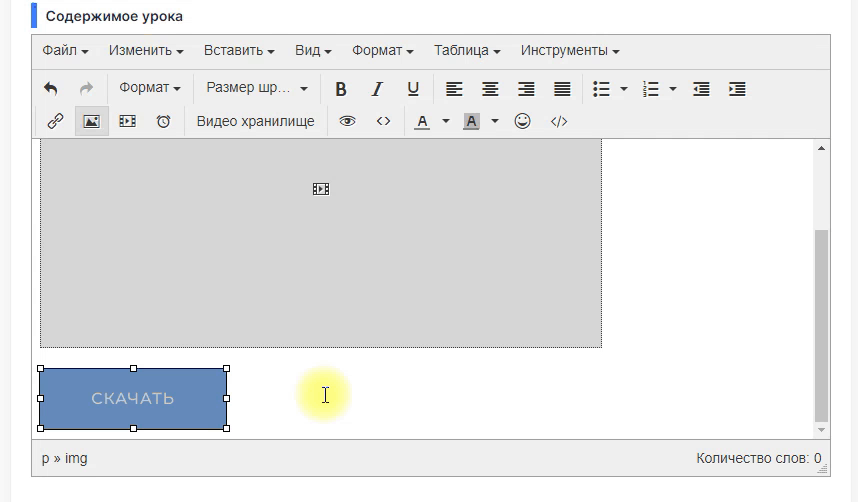Align text to the left
This screenshot has height=502, width=858.
[454, 89]
